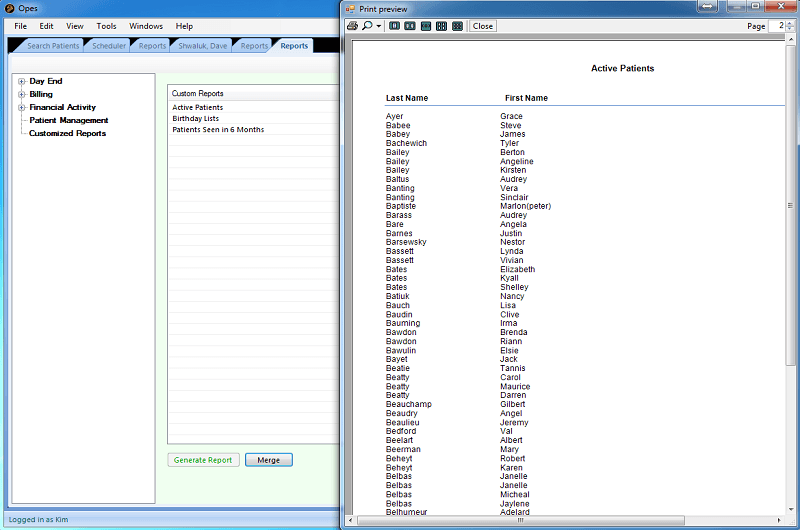Open the Tools menu
The height and width of the screenshot is (530, 800).
pyautogui.click(x=106, y=26)
